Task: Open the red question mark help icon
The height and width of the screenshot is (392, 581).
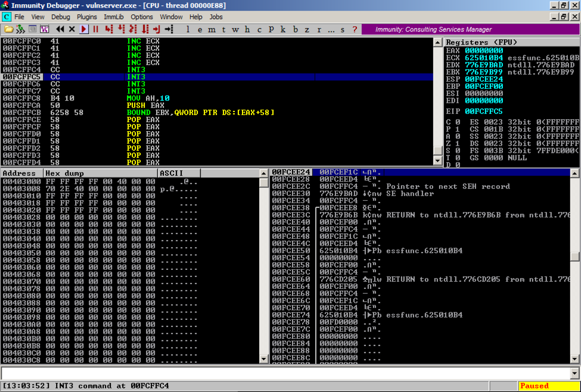Action: pyautogui.click(x=355, y=29)
